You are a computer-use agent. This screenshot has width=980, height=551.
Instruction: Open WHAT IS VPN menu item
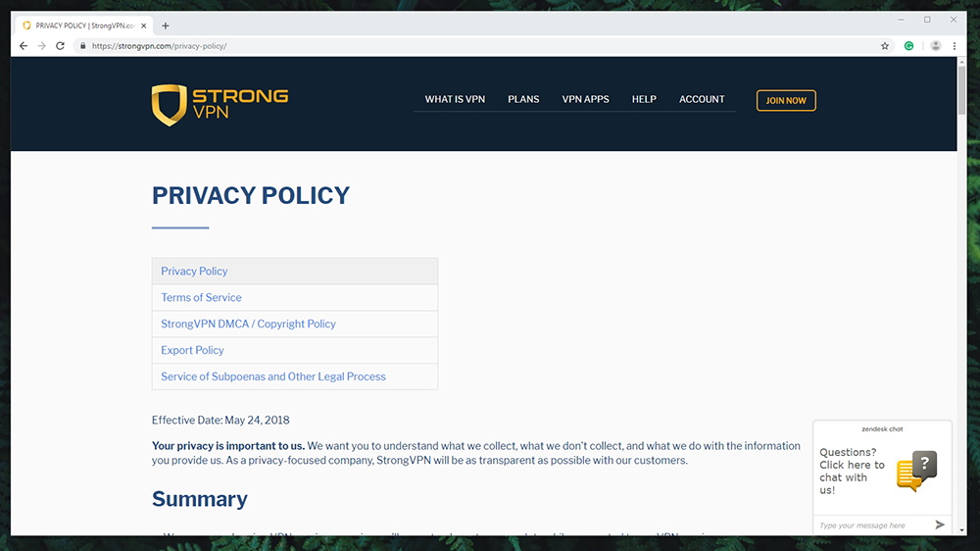point(455,99)
